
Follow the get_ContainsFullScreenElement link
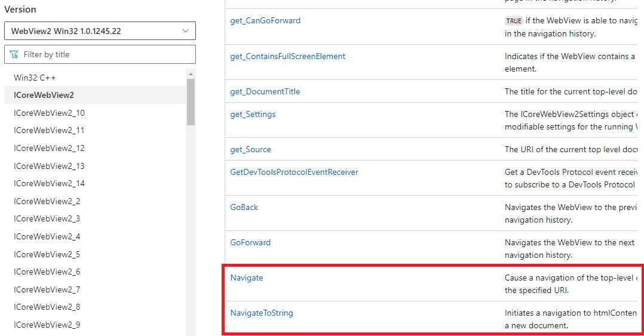pyautogui.click(x=287, y=56)
